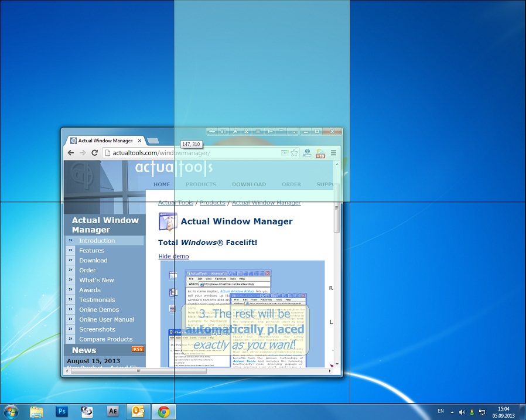Switch to Chrome on the taskbar
The height and width of the screenshot is (420, 526).
(163, 412)
